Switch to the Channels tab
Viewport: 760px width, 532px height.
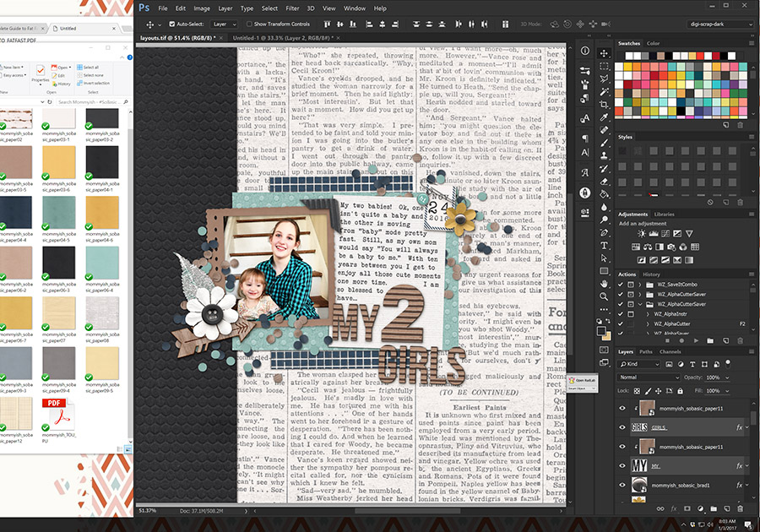(670, 352)
